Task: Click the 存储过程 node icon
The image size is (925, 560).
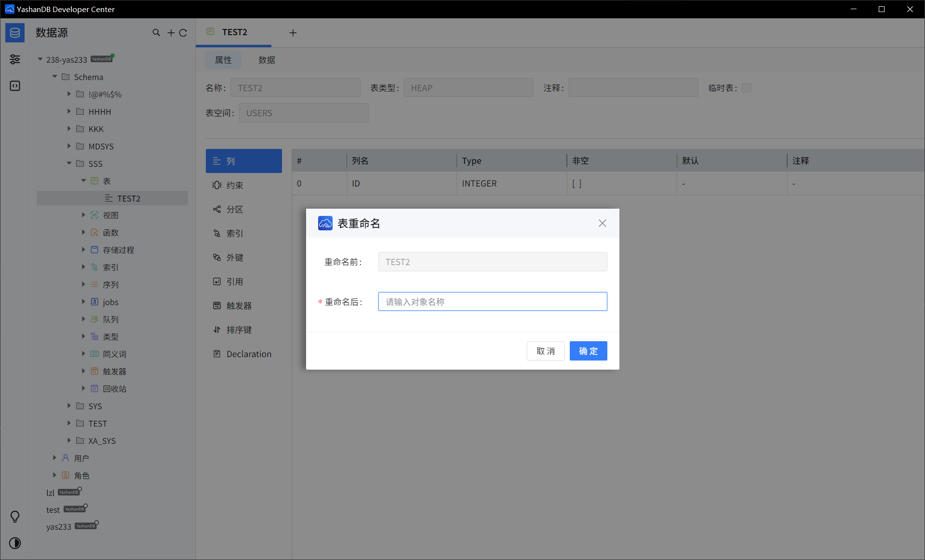Action: 94,250
